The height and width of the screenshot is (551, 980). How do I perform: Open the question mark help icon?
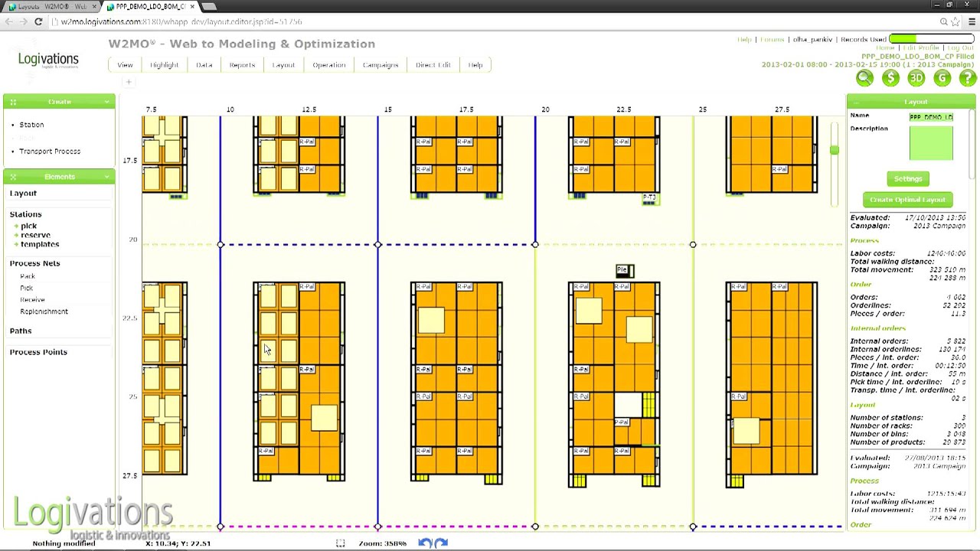pos(968,78)
